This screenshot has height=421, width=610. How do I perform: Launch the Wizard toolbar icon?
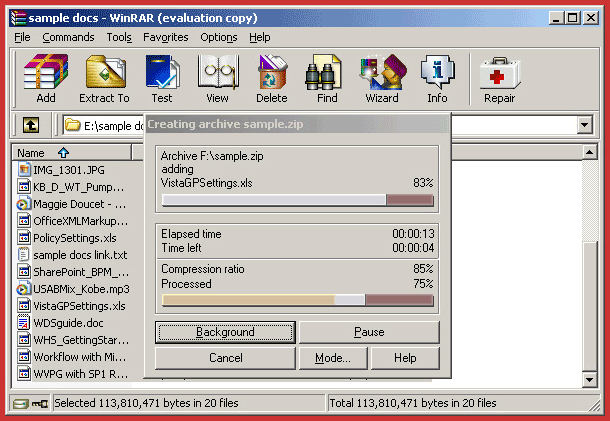[383, 72]
